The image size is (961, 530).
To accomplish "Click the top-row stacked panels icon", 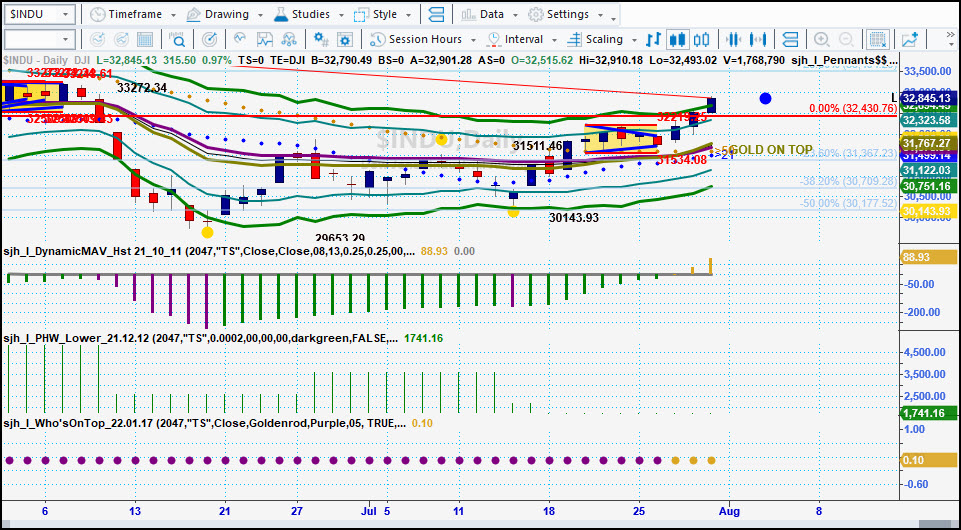I will 437,14.
